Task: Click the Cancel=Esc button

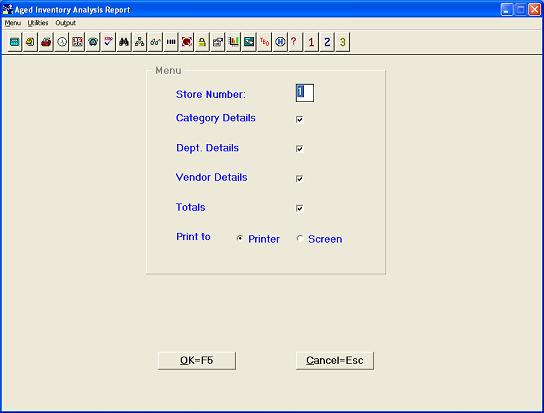Action: (x=335, y=361)
